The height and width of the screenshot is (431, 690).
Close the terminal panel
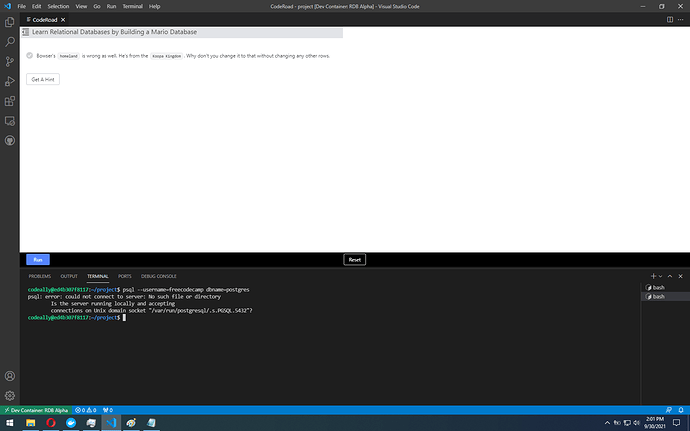coord(680,276)
